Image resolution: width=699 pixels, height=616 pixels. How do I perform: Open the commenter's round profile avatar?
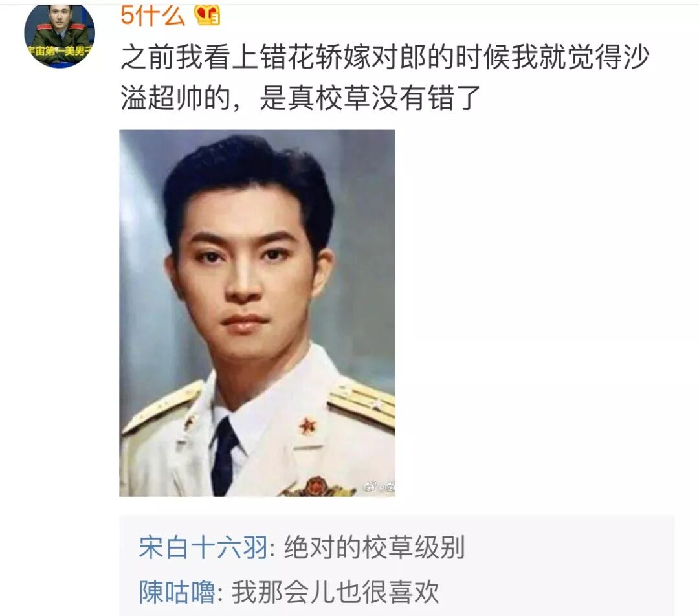coord(60,35)
